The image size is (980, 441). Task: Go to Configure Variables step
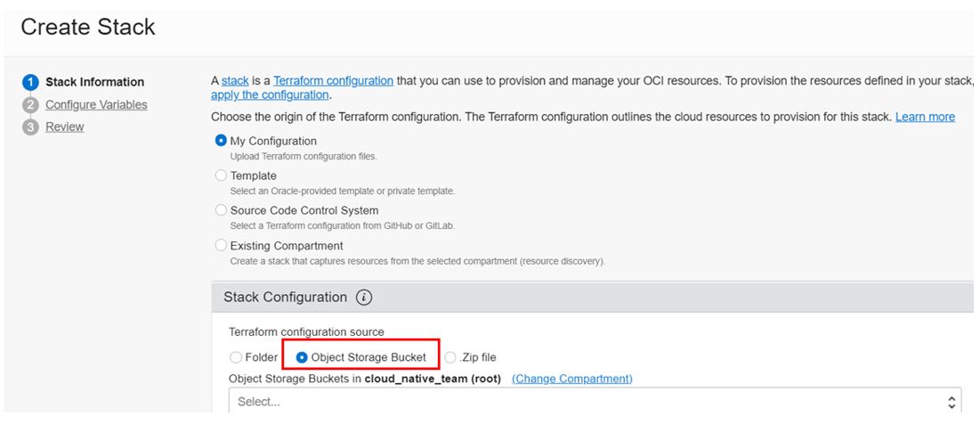[96, 105]
